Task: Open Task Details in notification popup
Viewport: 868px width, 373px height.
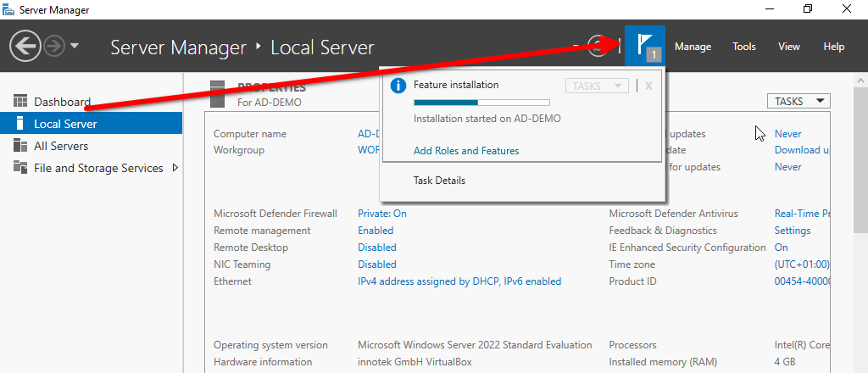Action: click(x=439, y=181)
